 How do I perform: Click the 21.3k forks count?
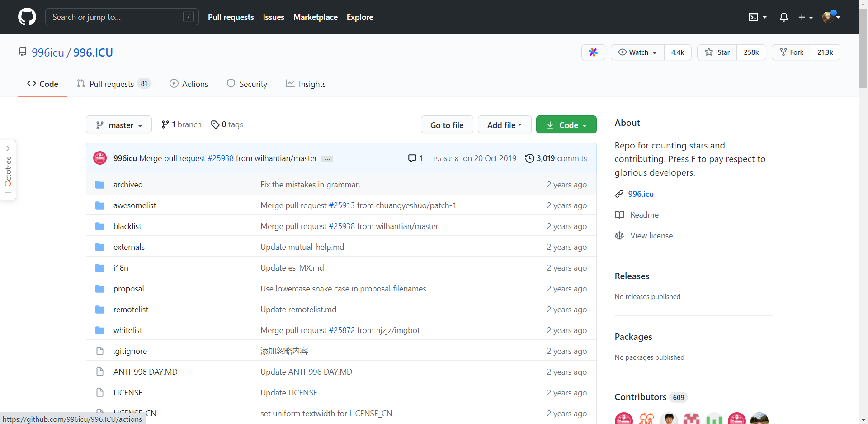(825, 52)
